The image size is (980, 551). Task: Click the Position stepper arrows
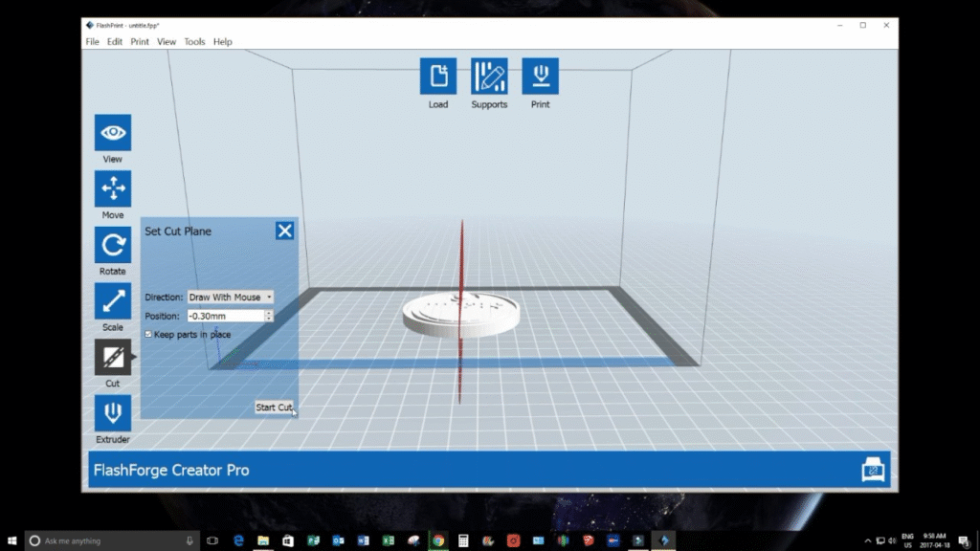tap(269, 316)
